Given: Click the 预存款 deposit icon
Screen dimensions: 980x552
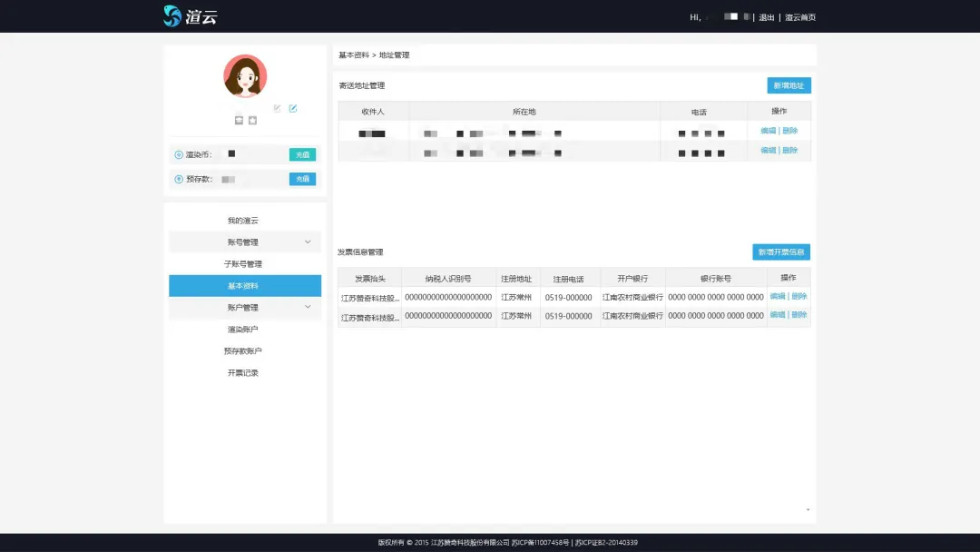Looking at the screenshot, I should pos(179,179).
